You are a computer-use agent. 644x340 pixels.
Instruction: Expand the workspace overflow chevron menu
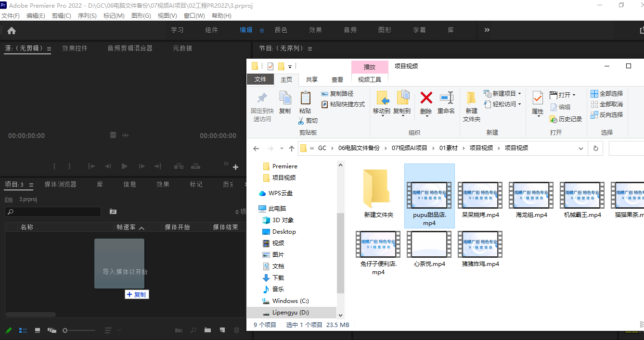point(487,30)
